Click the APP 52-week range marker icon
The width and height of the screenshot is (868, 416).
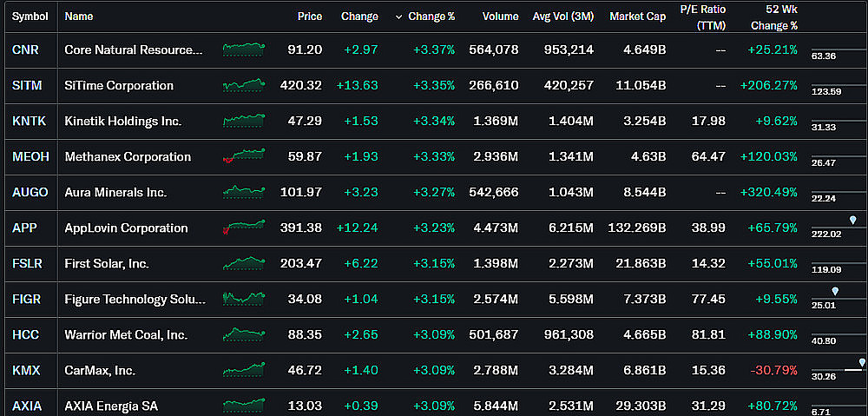coord(852,221)
